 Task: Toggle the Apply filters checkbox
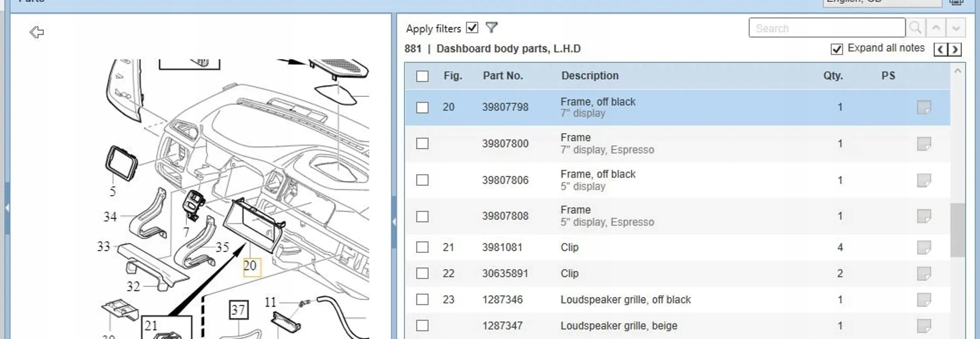click(472, 28)
